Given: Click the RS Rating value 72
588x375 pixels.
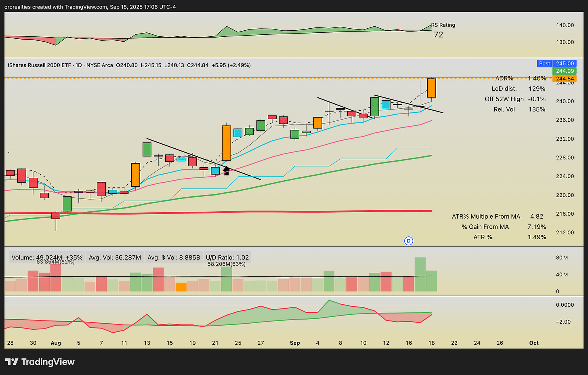Looking at the screenshot, I should (x=439, y=35).
